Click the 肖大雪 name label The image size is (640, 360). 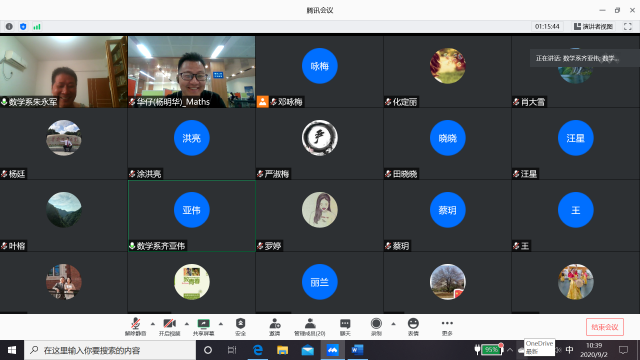point(533,102)
